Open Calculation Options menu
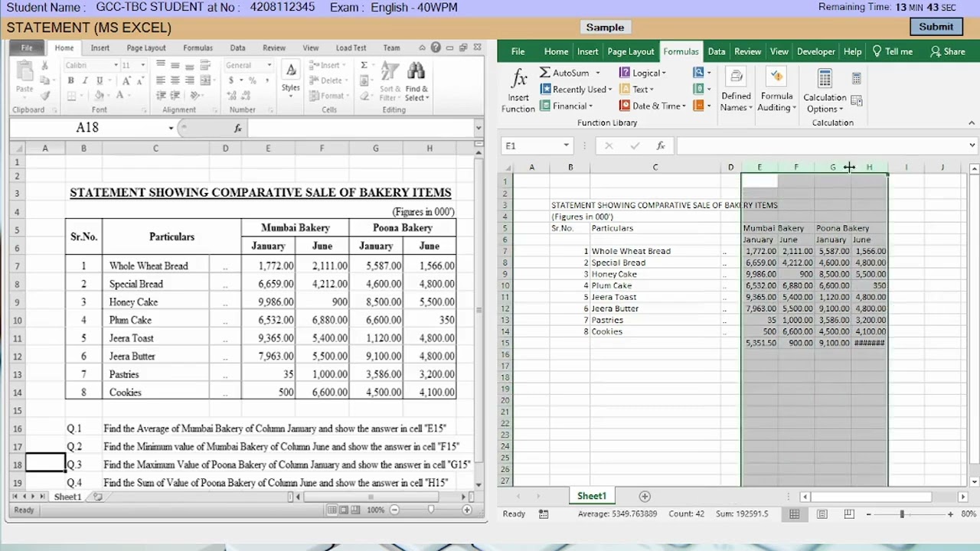This screenshot has width=980, height=551. pos(825,90)
